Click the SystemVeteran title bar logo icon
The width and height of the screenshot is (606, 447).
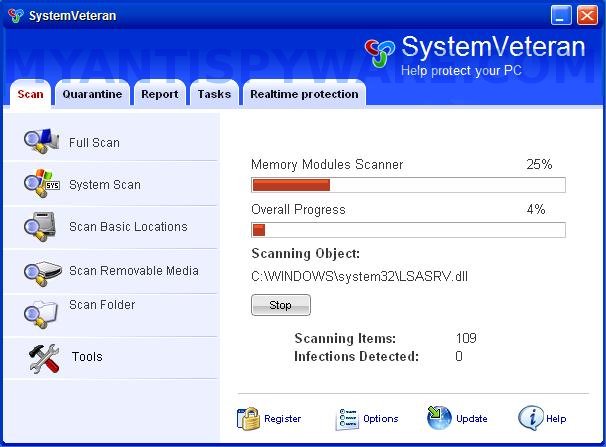16,15
